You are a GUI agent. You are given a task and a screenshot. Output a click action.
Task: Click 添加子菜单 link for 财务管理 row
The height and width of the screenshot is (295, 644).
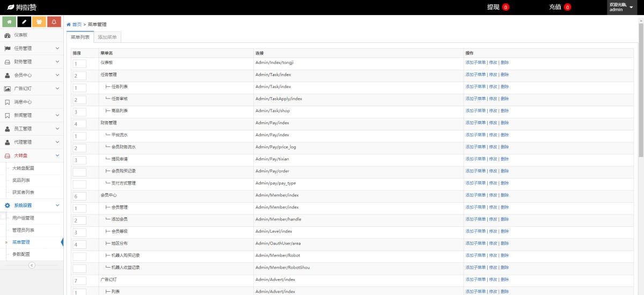475,123
